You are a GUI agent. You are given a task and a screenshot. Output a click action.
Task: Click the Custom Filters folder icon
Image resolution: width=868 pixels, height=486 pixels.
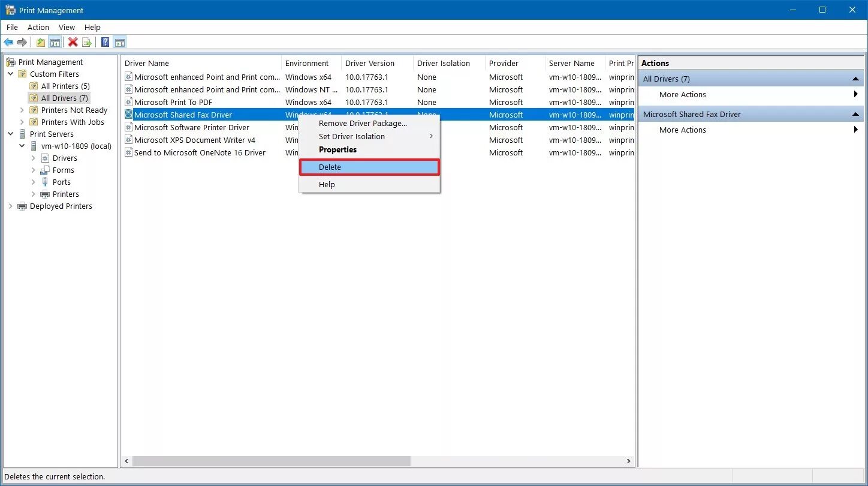point(23,74)
